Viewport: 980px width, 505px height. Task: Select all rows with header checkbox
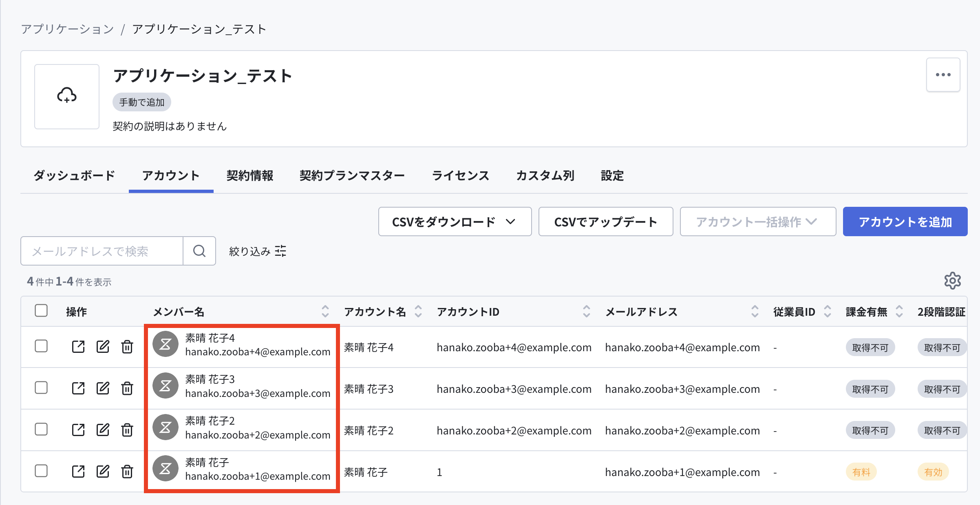[41, 311]
